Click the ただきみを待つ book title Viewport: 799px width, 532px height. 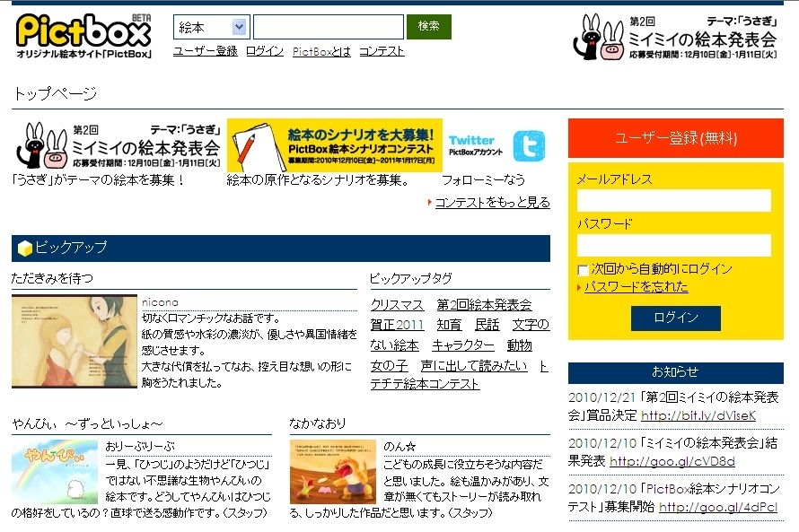[52, 278]
